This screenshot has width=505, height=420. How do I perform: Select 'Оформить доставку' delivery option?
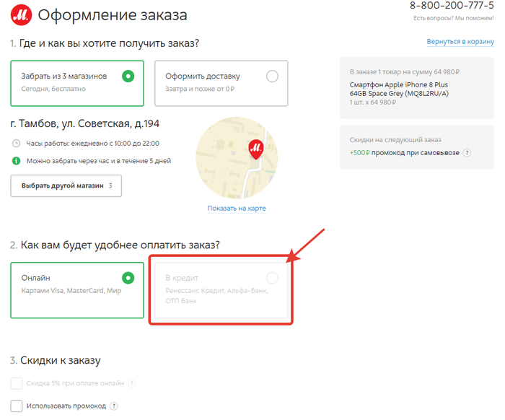tap(221, 82)
